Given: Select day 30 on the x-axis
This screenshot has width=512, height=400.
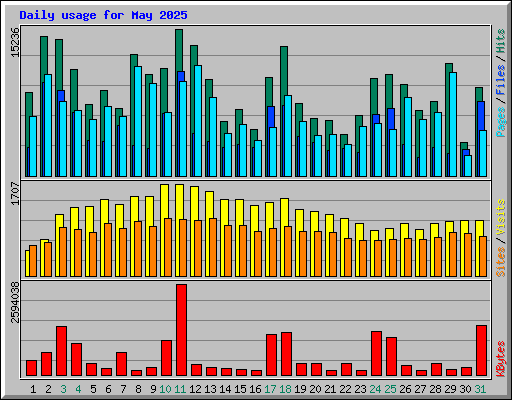Looking at the screenshot, I should 465,389.
